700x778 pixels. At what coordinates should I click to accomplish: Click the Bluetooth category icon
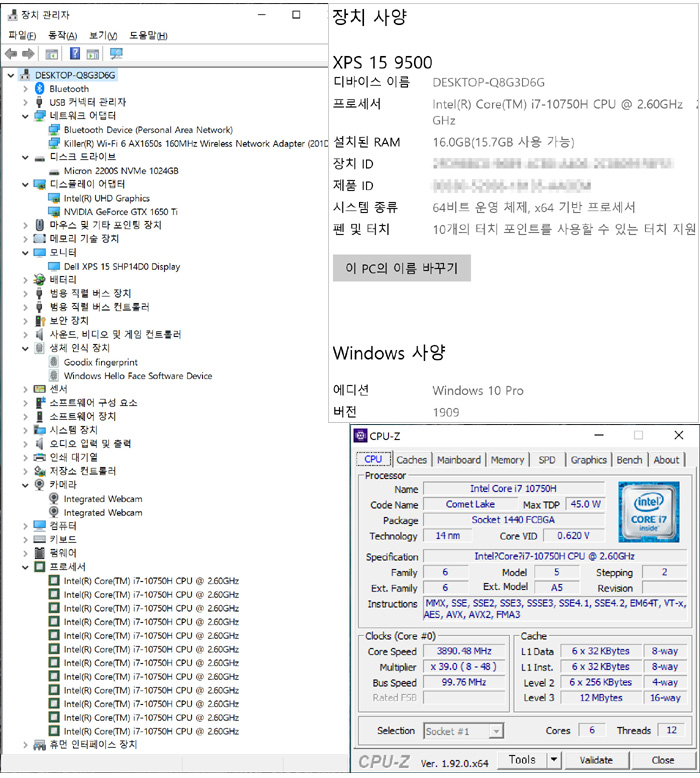40,88
